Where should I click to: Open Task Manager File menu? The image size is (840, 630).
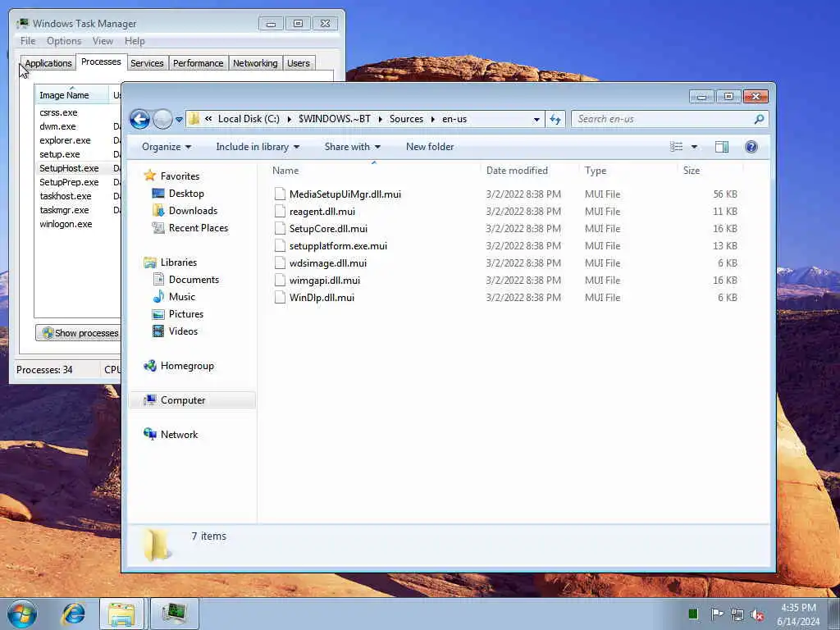point(28,41)
